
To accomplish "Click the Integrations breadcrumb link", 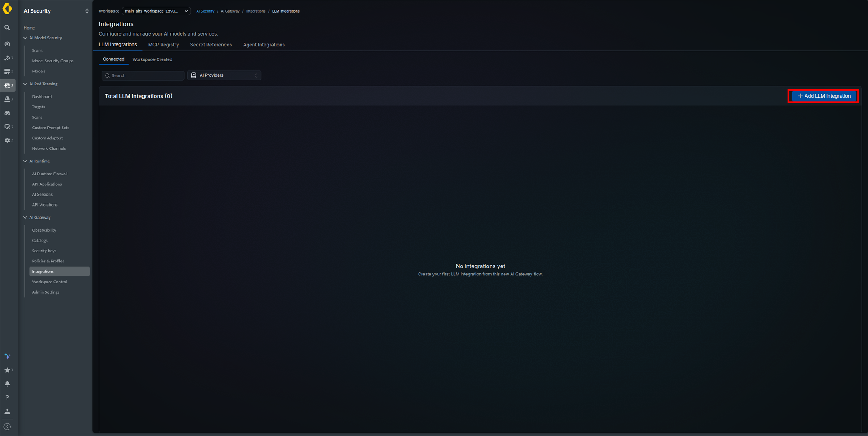I will (256, 11).
